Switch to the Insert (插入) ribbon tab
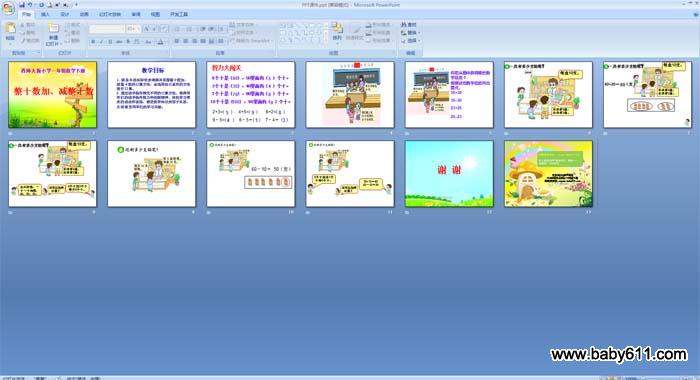 [45, 14]
